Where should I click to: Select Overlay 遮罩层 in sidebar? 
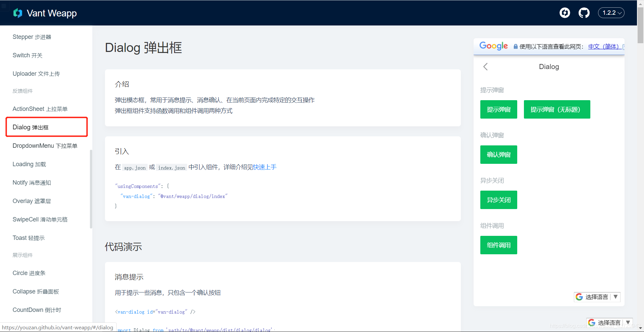tap(32, 201)
